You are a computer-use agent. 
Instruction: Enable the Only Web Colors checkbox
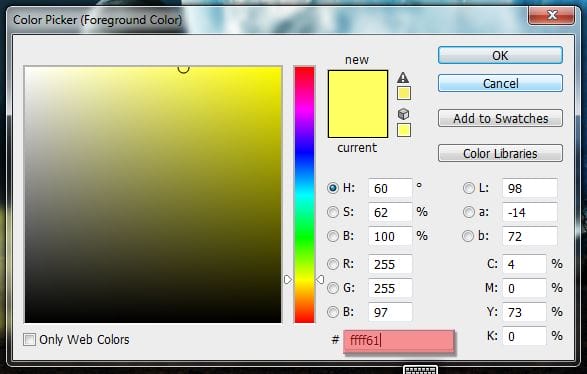click(29, 340)
